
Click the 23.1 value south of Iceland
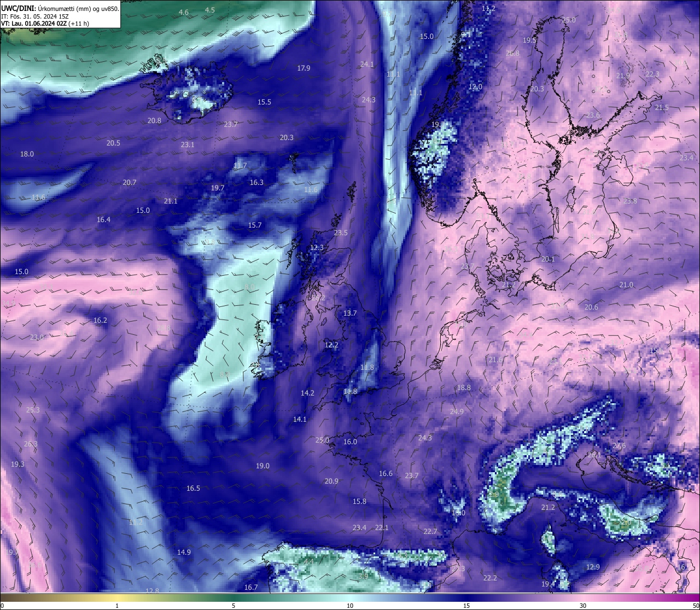(188, 144)
